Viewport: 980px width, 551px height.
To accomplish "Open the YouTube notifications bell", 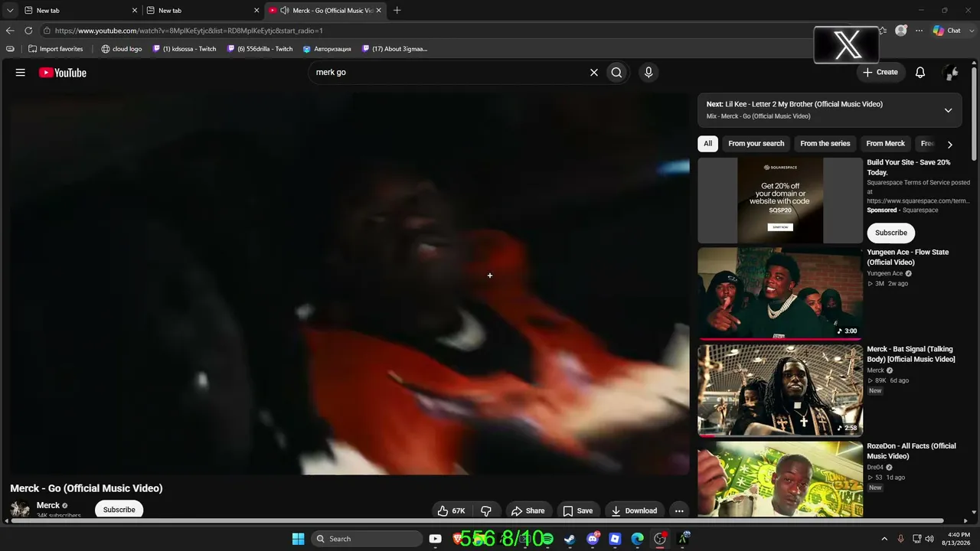I will [920, 73].
